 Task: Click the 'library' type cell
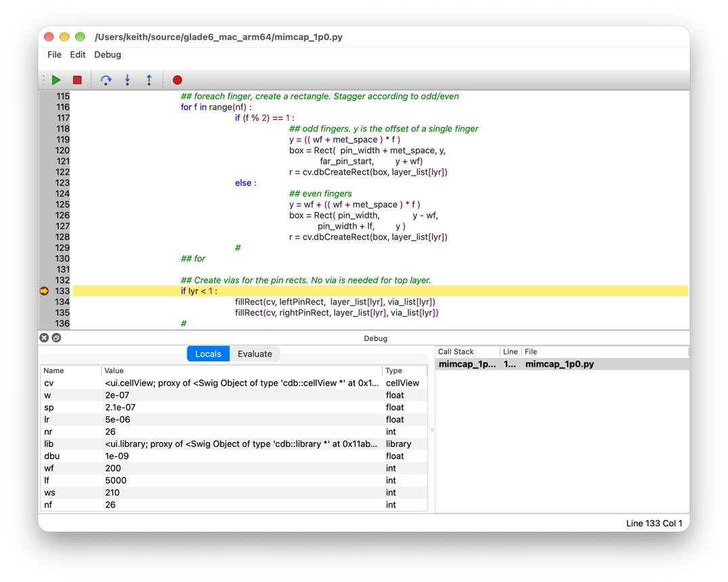click(x=398, y=444)
